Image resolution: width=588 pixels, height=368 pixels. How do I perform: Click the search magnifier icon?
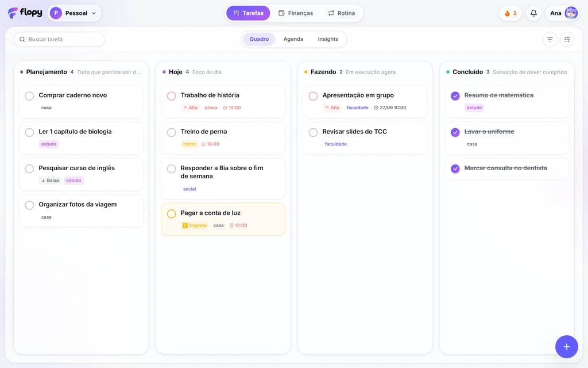[22, 40]
